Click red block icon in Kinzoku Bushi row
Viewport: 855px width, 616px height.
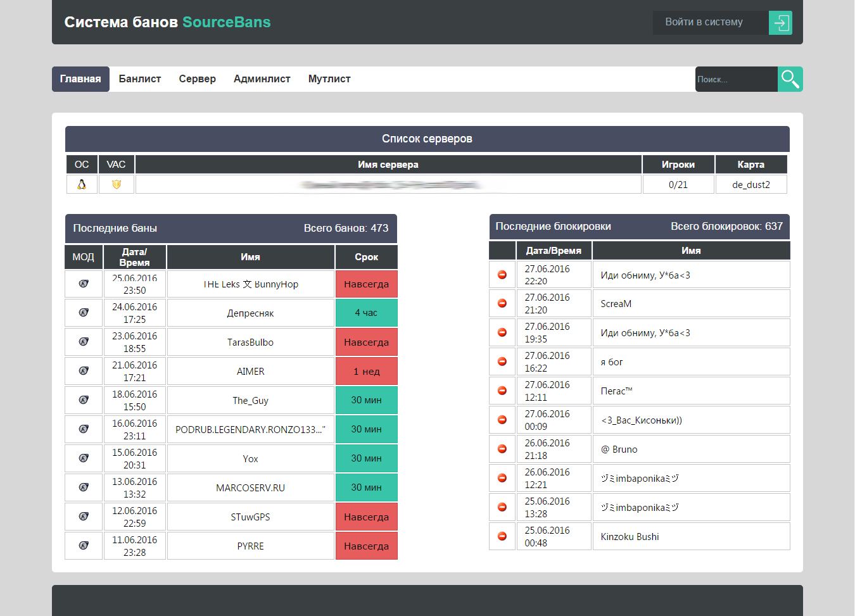click(x=502, y=536)
